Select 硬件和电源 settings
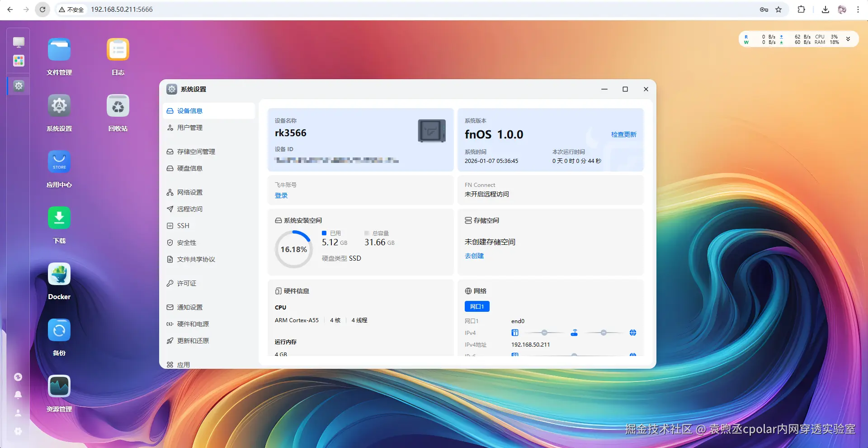 click(x=209, y=324)
